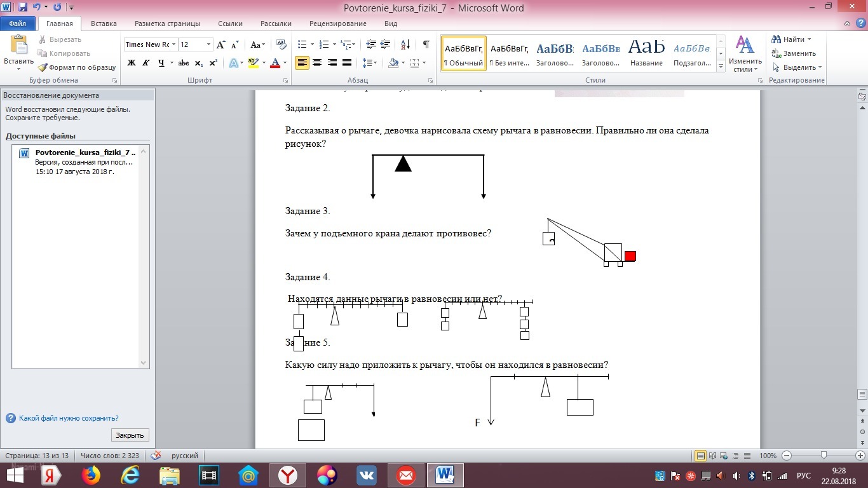The width and height of the screenshot is (868, 488).
Task: Center align the paragraph text
Action: click(x=316, y=63)
